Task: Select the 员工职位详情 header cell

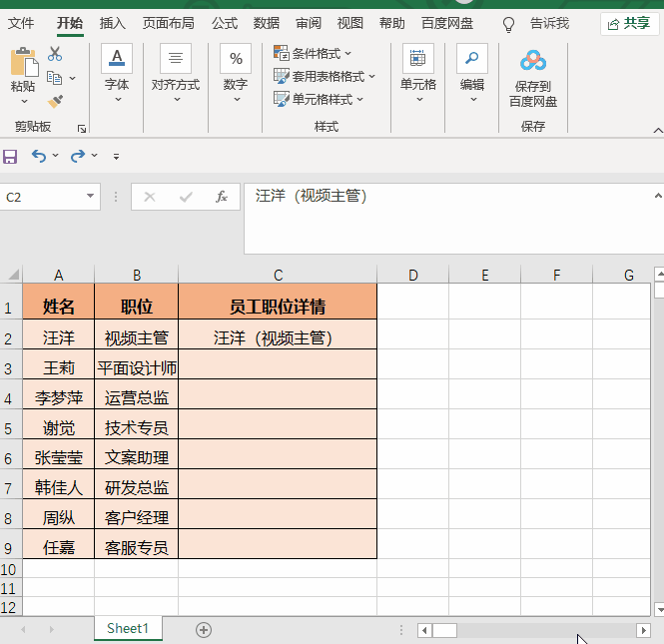Action: (278, 302)
